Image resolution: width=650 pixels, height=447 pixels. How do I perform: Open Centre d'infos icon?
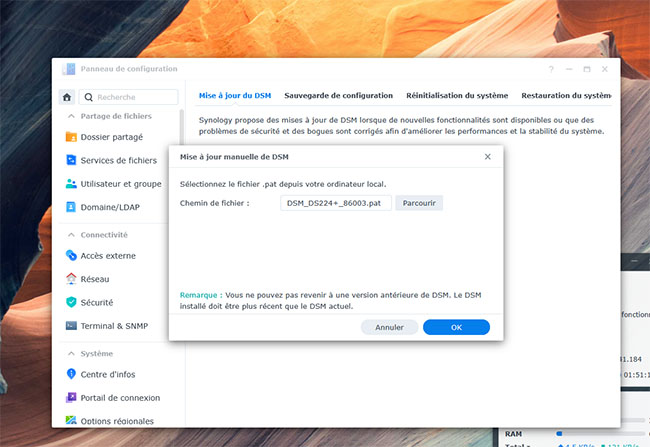(71, 374)
